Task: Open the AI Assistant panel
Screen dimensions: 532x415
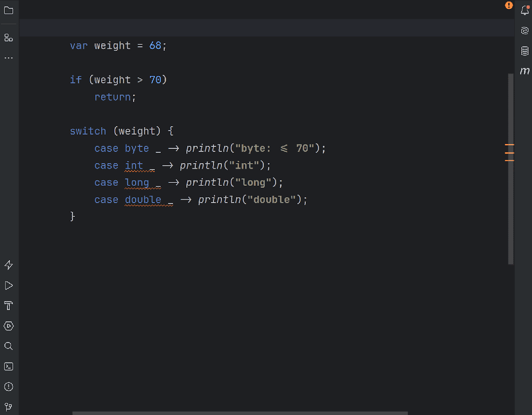Action: pyautogui.click(x=524, y=30)
